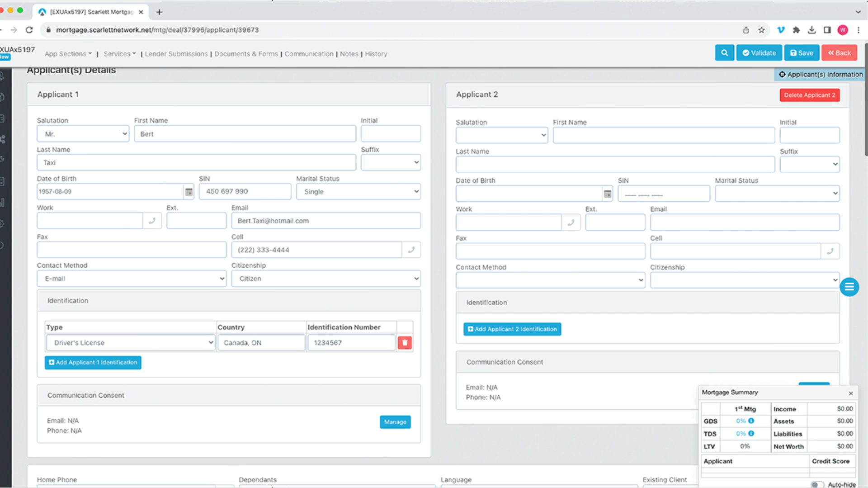Toggle the Auto-hide switch in Mortgage Summary
The image size is (868, 488).
pyautogui.click(x=816, y=484)
